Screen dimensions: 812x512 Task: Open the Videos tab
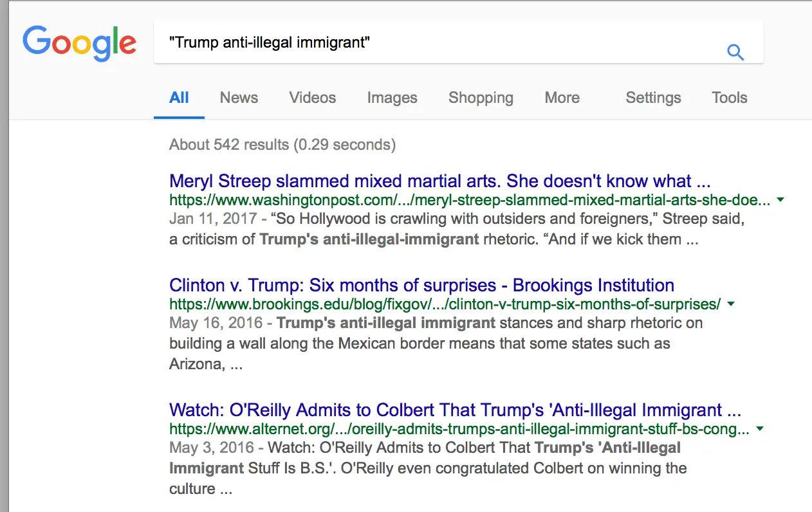tap(312, 98)
